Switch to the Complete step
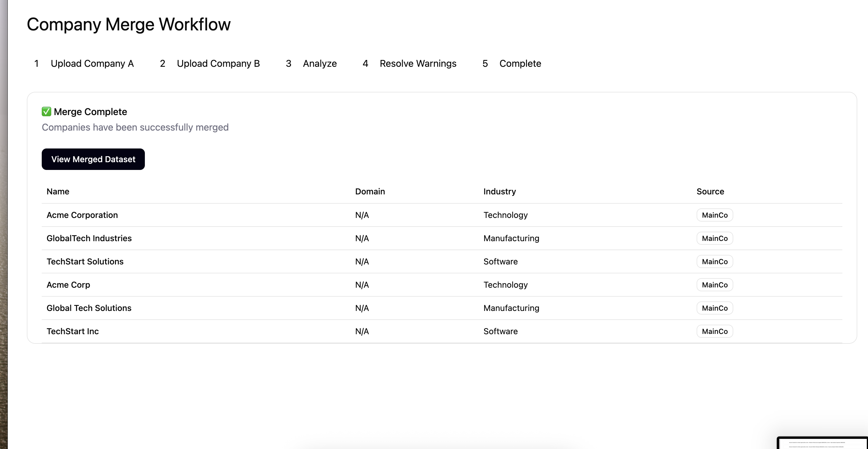 click(520, 64)
